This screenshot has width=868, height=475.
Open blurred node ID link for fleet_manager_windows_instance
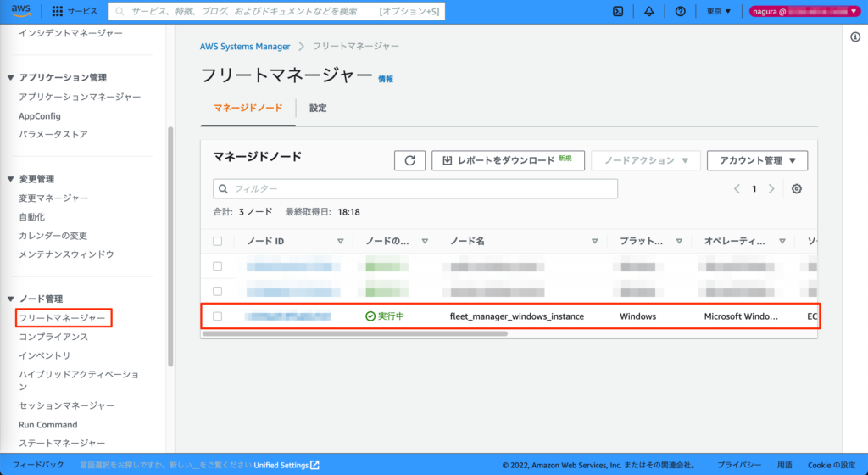288,316
